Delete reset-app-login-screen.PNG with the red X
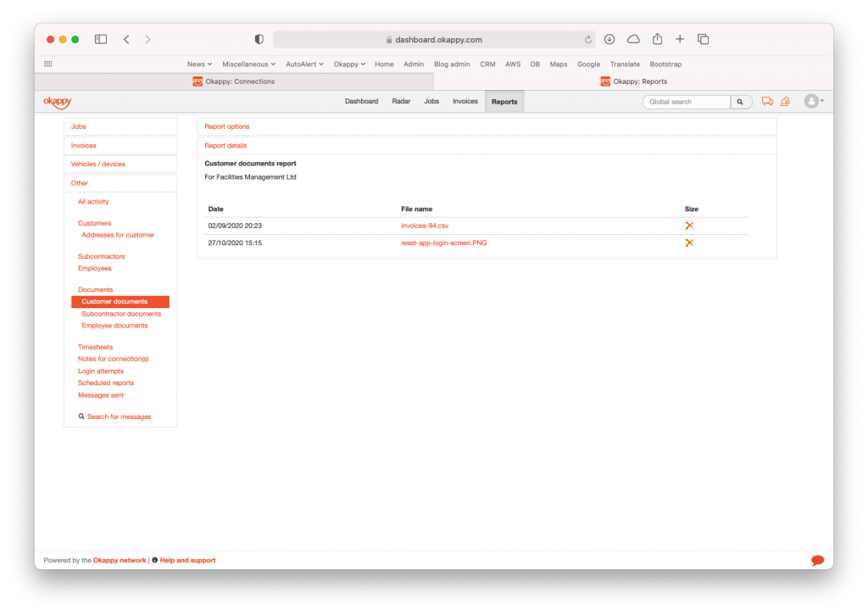Screen dimensions: 868x615 (x=688, y=243)
